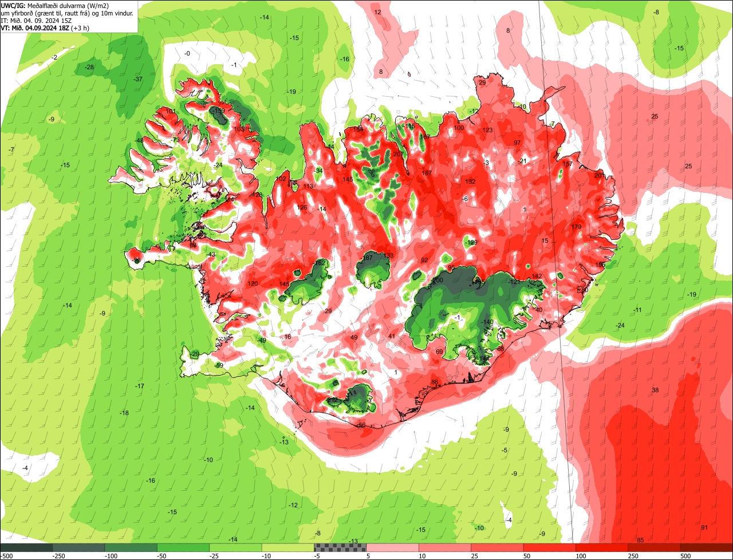Click the map value '-121' on eastern Vatnajökull

tap(514, 281)
